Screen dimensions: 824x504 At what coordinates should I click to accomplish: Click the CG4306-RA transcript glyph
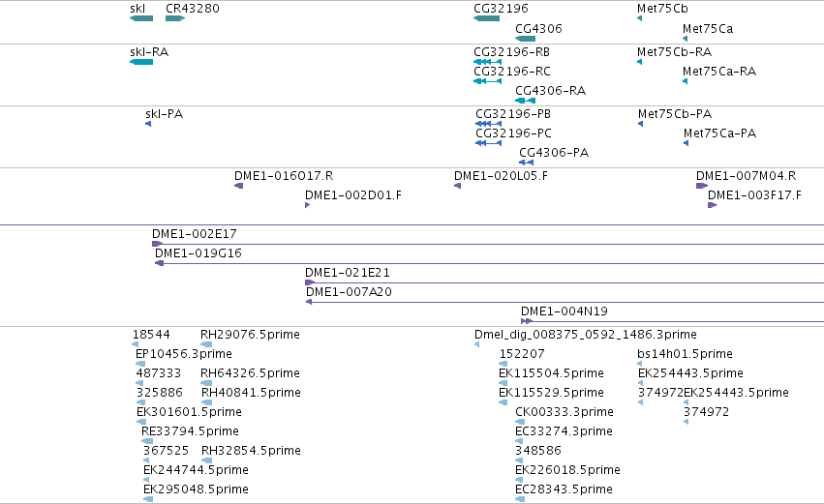pyautogui.click(x=525, y=101)
